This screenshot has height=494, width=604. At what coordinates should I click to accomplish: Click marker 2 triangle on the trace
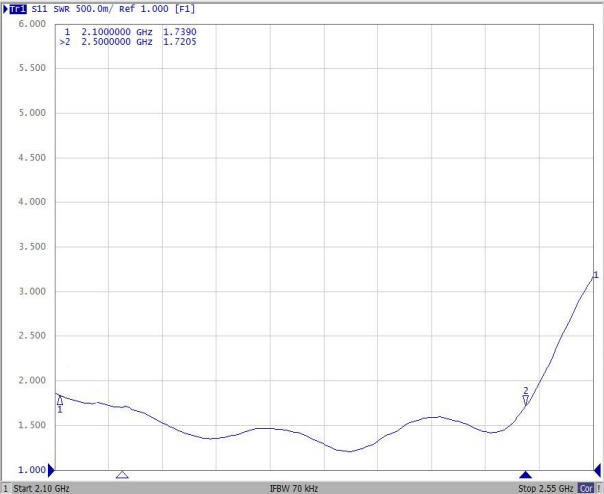[526, 400]
